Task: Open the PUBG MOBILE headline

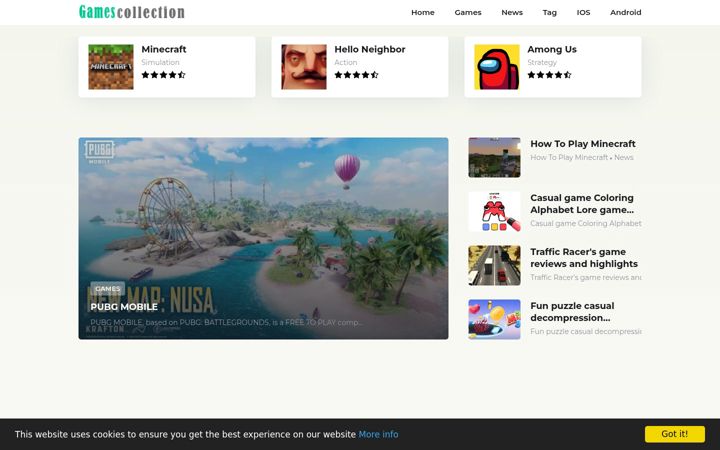Action: coord(124,307)
